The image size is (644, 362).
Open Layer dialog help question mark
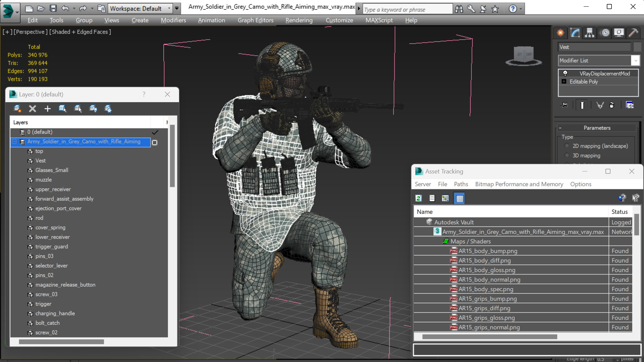[x=144, y=94]
